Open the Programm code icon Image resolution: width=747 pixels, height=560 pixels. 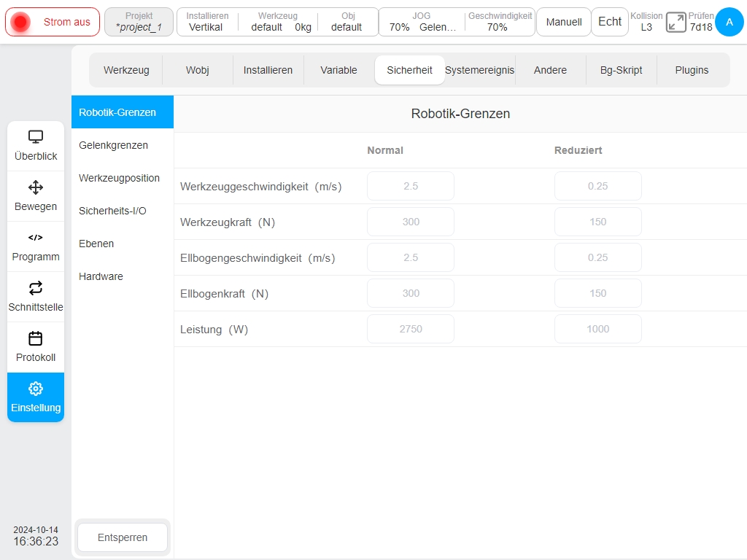[36, 237]
